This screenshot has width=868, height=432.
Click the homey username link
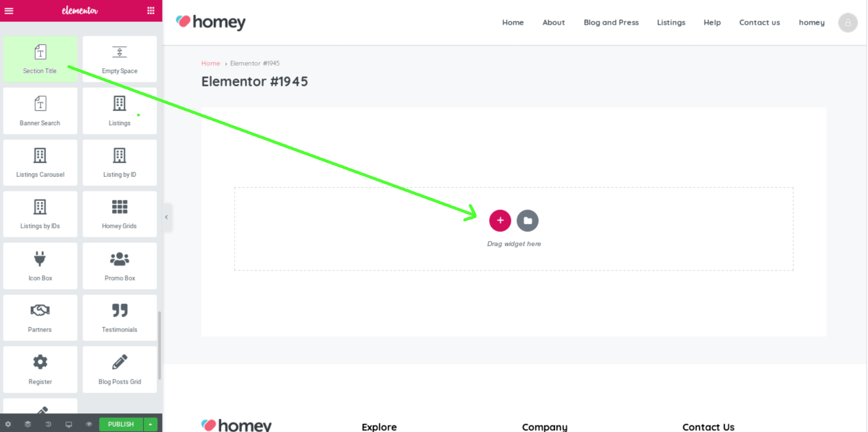pyautogui.click(x=812, y=23)
